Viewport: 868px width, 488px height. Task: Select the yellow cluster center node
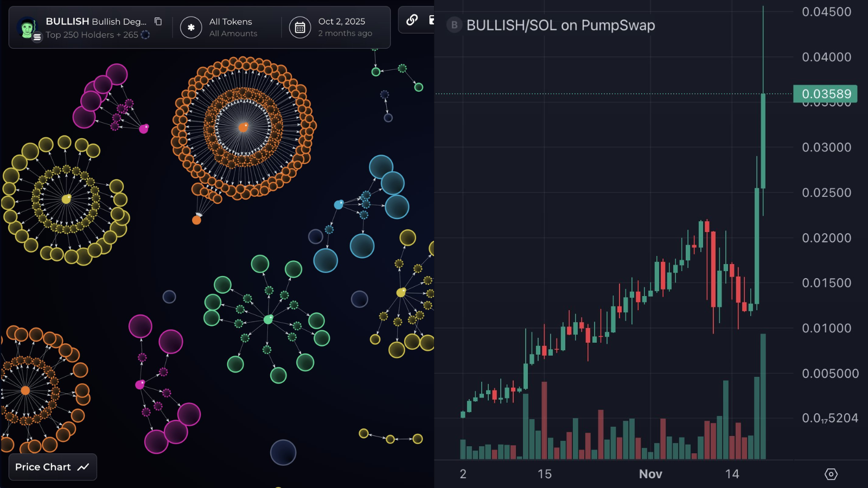coord(66,199)
